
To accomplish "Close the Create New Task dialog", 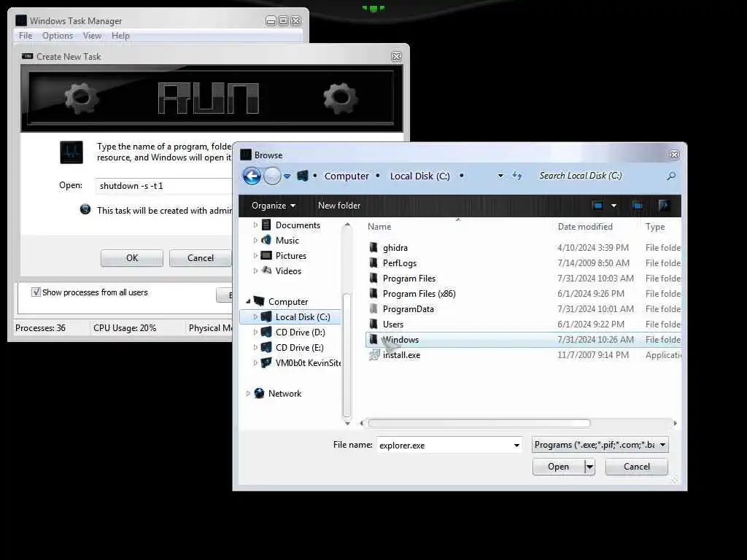I will click(396, 57).
